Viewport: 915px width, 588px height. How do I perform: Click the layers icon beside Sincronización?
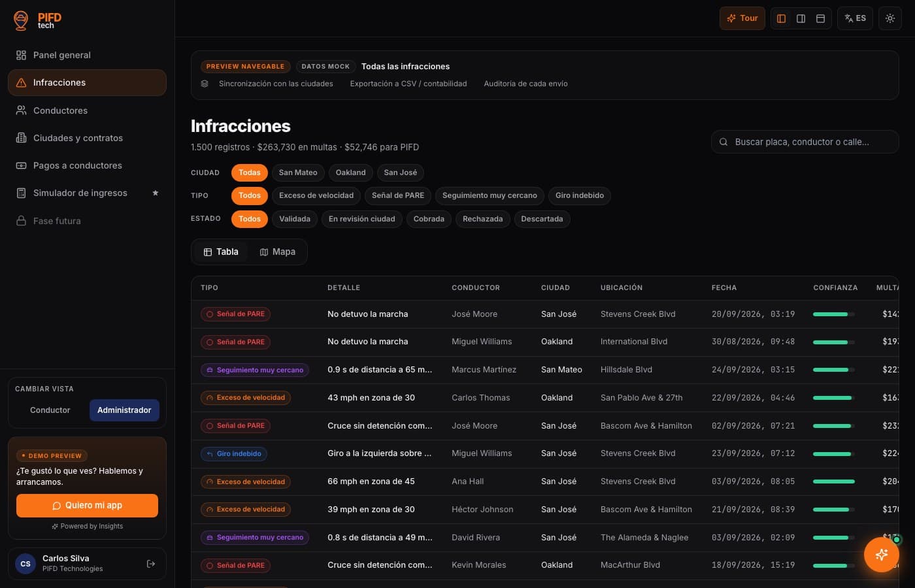[x=205, y=84]
